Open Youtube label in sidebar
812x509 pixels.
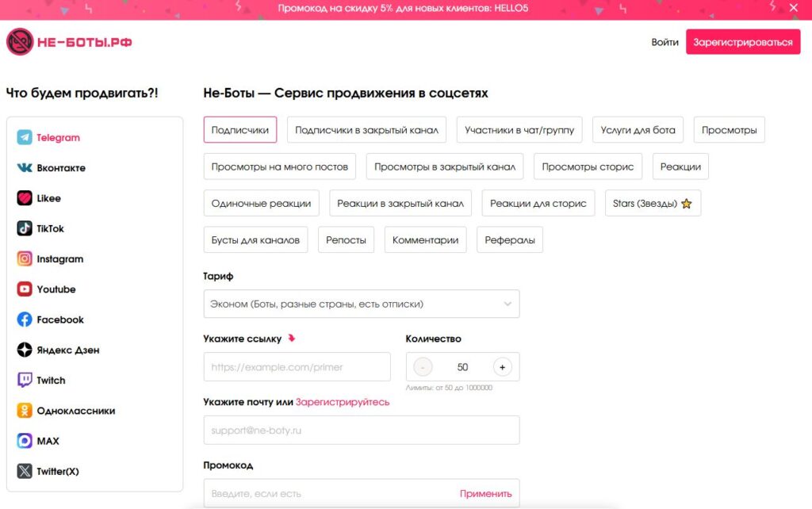click(56, 289)
